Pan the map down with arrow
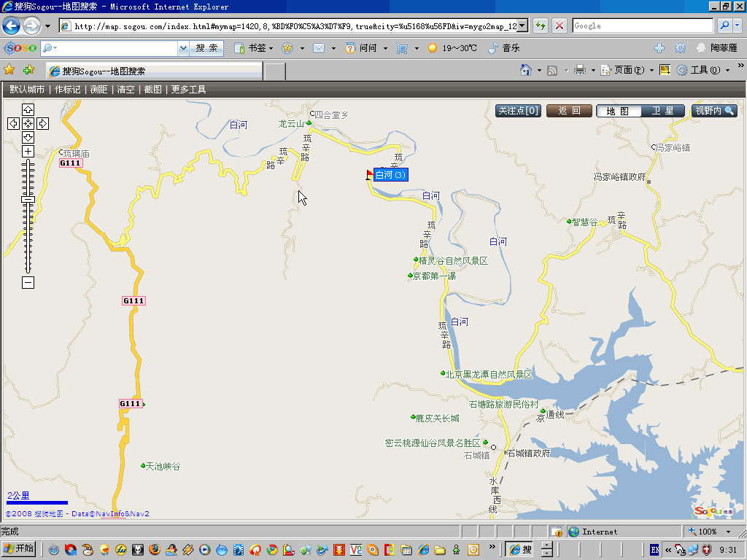The image size is (747, 560). click(x=28, y=137)
